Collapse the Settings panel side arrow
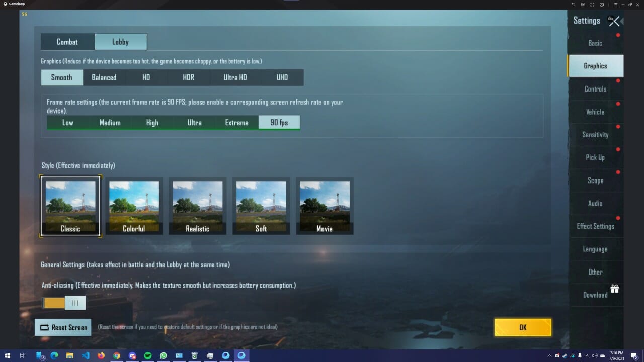 (622, 21)
